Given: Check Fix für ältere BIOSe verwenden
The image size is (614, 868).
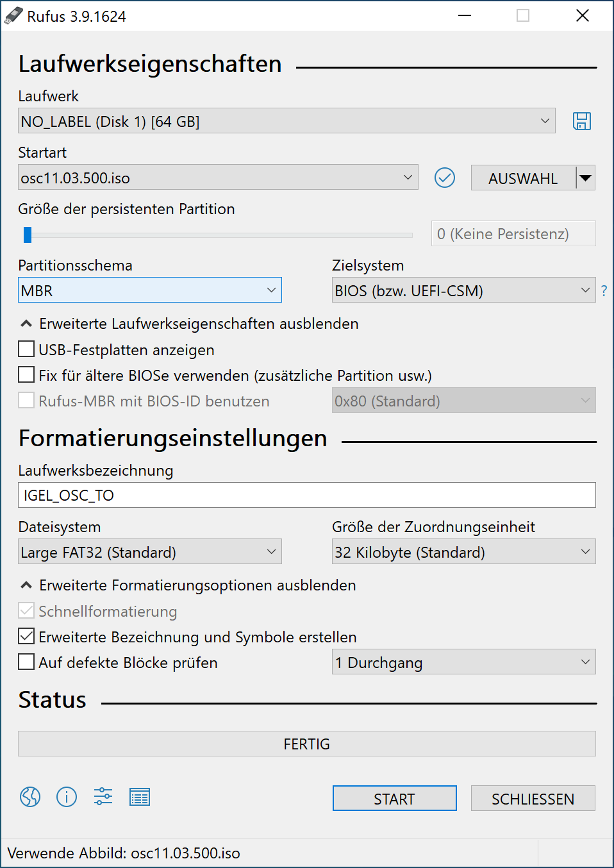Looking at the screenshot, I should [26, 374].
